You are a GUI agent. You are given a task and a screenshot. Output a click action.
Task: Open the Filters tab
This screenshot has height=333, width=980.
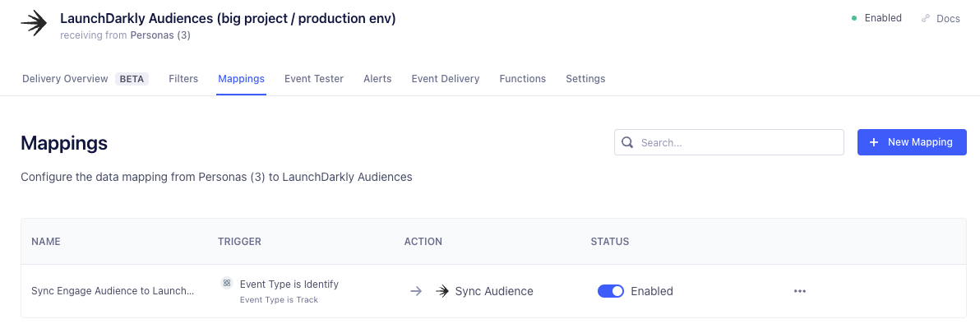(x=183, y=79)
